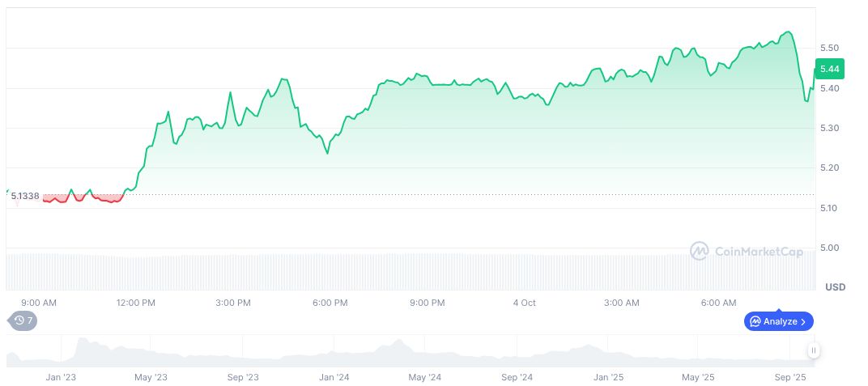Click the 5.1338 opening price label
The image size is (868, 386).
[x=25, y=196]
